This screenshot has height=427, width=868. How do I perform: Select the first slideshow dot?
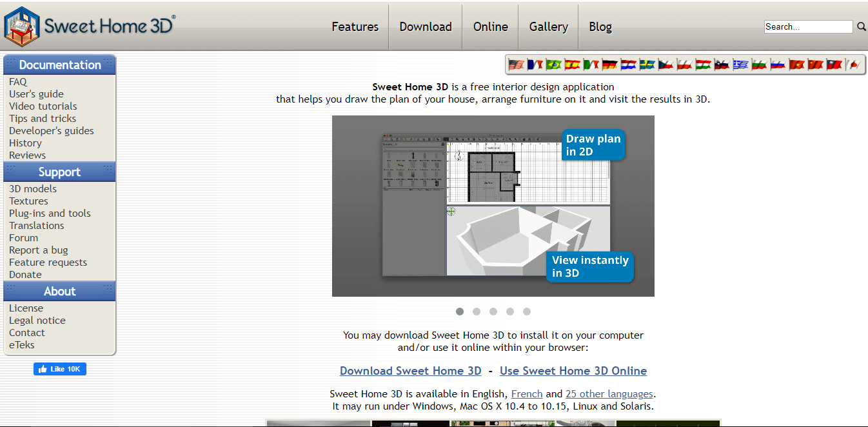[x=460, y=312]
